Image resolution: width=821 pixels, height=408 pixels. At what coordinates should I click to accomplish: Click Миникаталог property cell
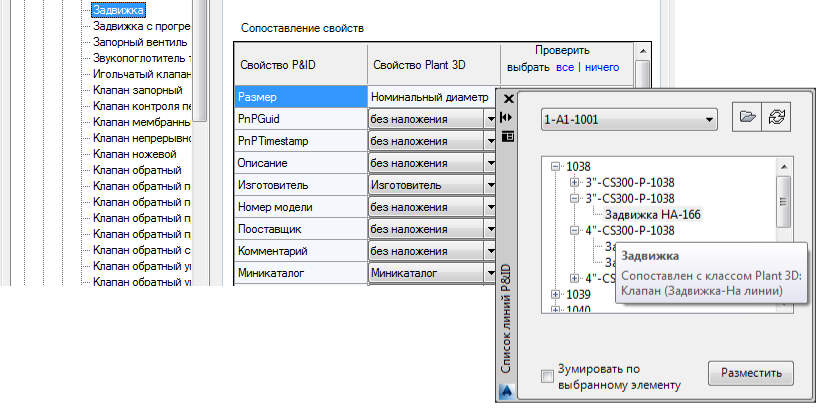pyautogui.click(x=301, y=273)
